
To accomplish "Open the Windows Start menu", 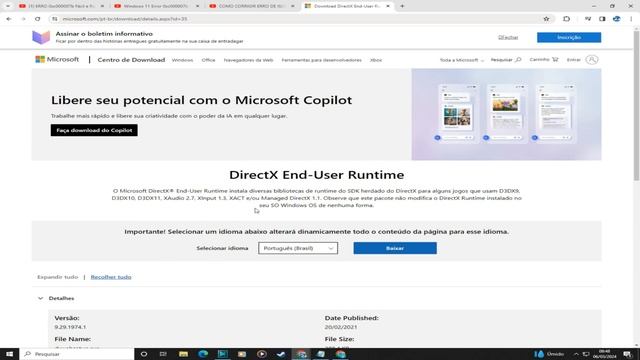I will 9,354.
